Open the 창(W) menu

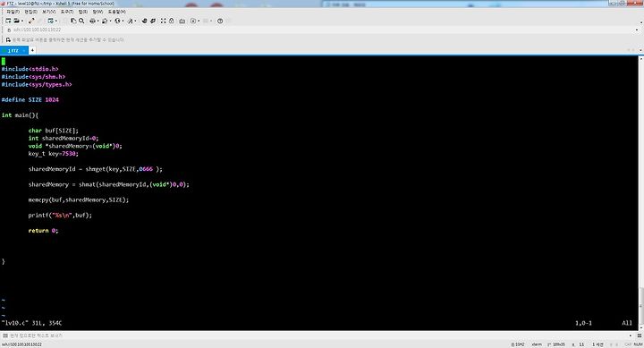(97, 12)
